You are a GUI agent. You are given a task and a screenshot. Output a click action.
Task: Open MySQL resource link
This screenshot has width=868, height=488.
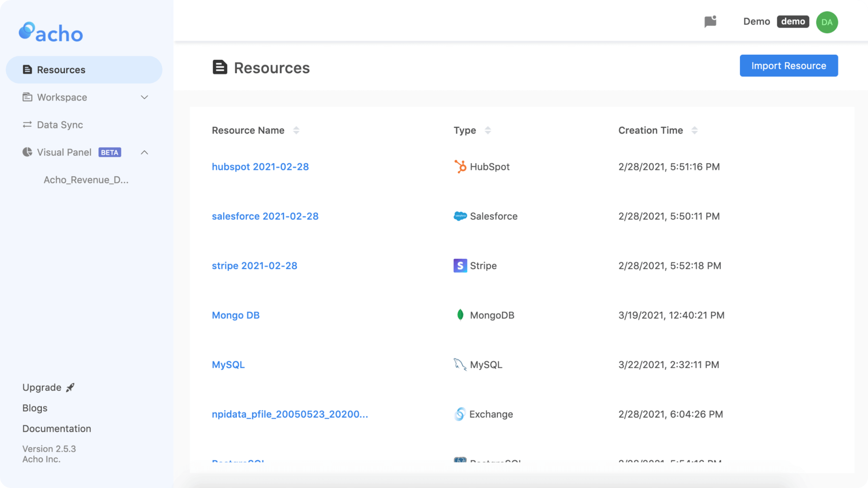pyautogui.click(x=228, y=365)
